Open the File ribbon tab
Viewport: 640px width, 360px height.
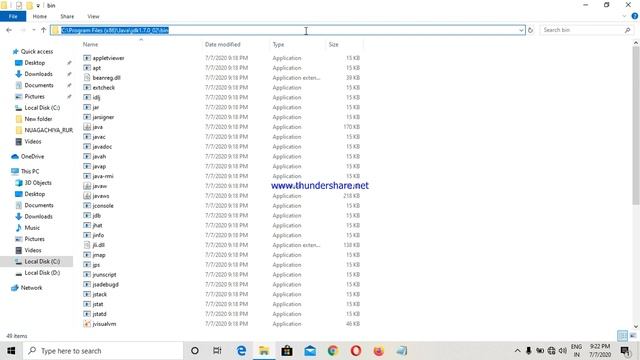click(13, 16)
